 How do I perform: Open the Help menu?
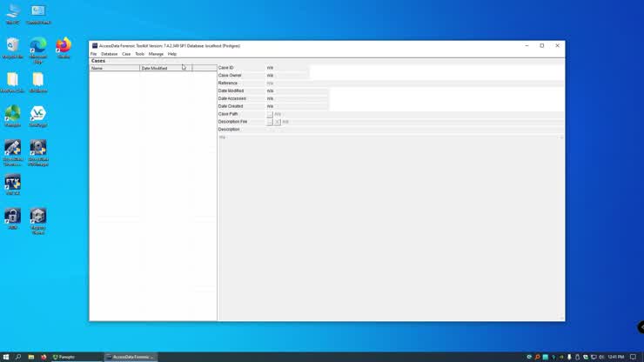click(172, 54)
